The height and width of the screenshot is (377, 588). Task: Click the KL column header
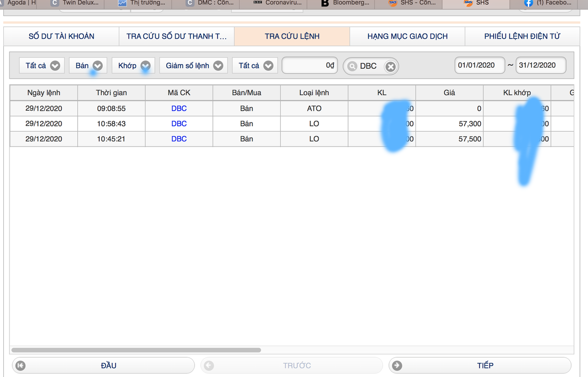(x=382, y=93)
